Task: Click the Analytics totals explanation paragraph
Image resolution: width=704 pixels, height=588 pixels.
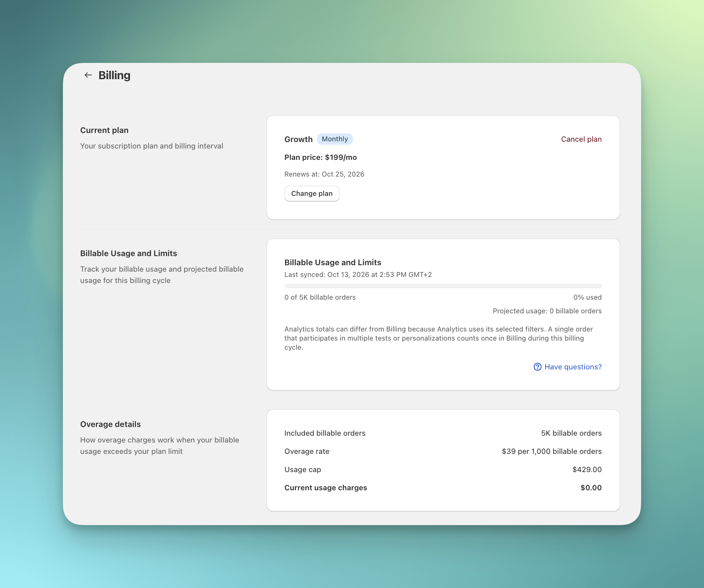Action: [x=439, y=338]
